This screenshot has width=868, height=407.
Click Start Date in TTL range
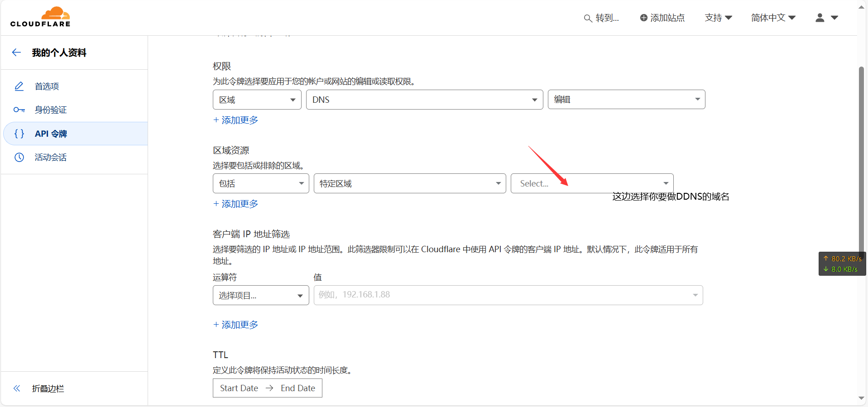[x=239, y=388]
